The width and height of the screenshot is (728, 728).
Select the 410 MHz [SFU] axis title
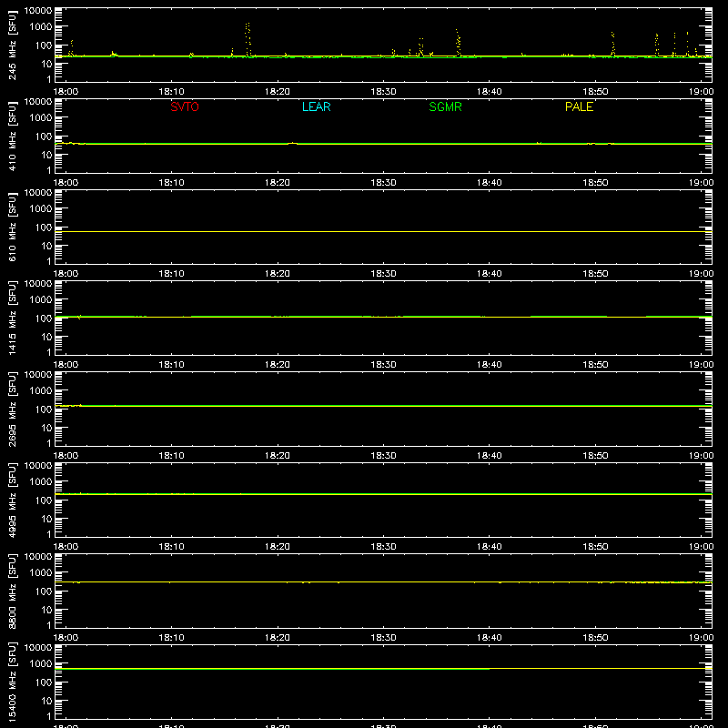click(x=12, y=136)
